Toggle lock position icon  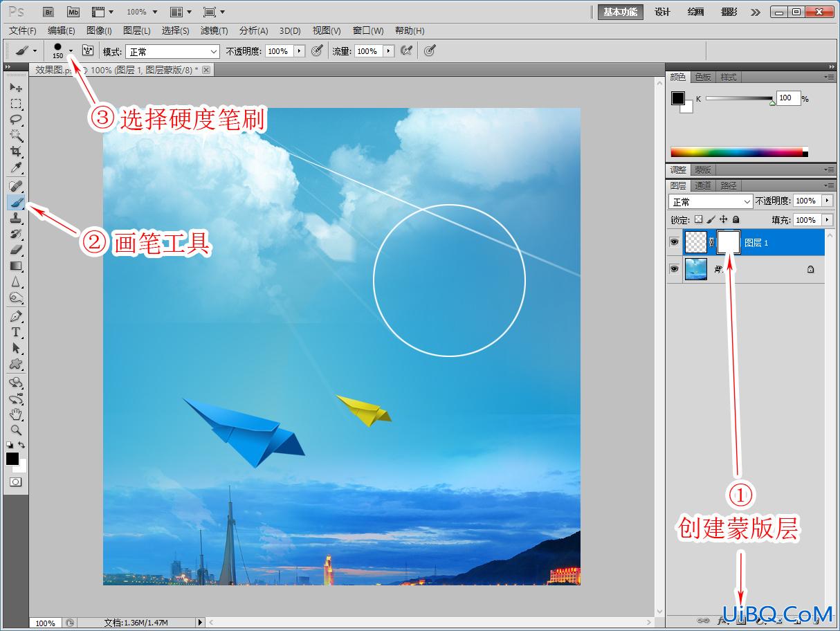pos(723,219)
